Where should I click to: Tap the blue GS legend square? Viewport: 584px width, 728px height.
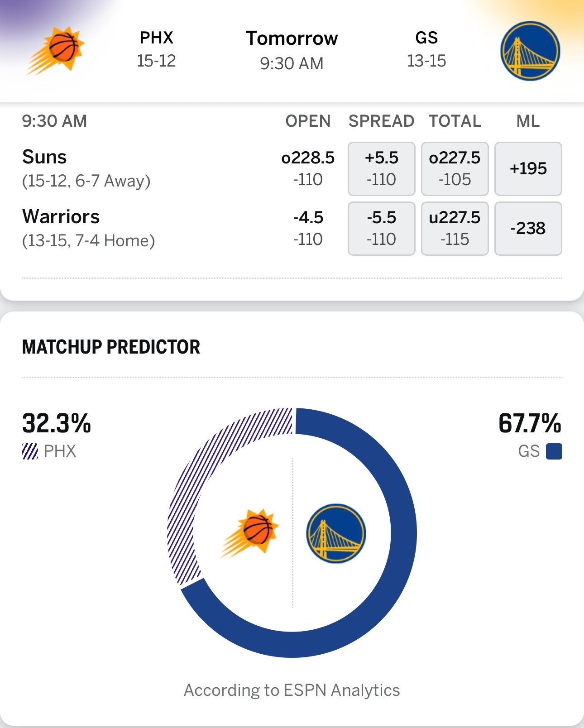[554, 451]
